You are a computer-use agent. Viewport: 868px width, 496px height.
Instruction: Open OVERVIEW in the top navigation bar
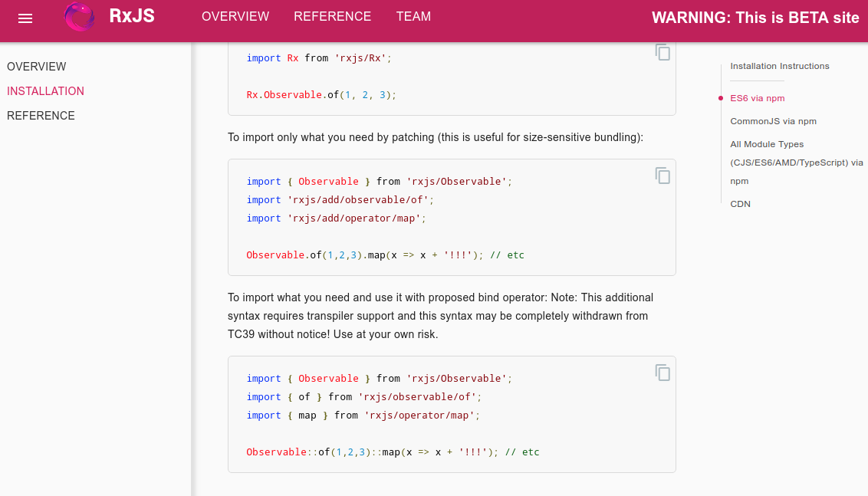click(235, 16)
